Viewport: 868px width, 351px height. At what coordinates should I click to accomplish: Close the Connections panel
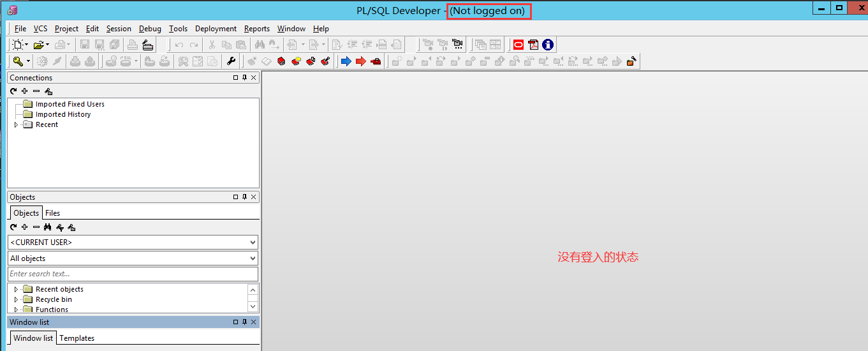[253, 77]
